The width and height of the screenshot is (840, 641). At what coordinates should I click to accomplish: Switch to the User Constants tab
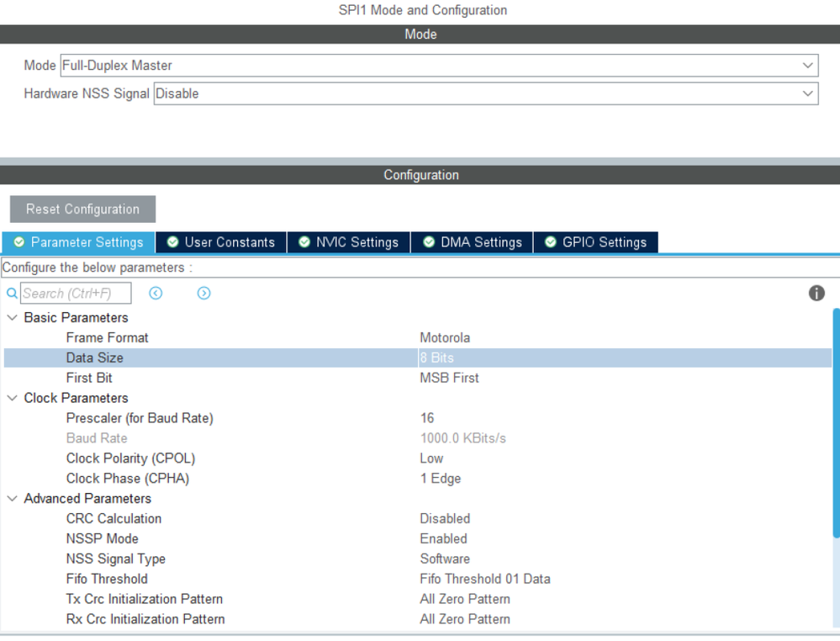(x=221, y=242)
